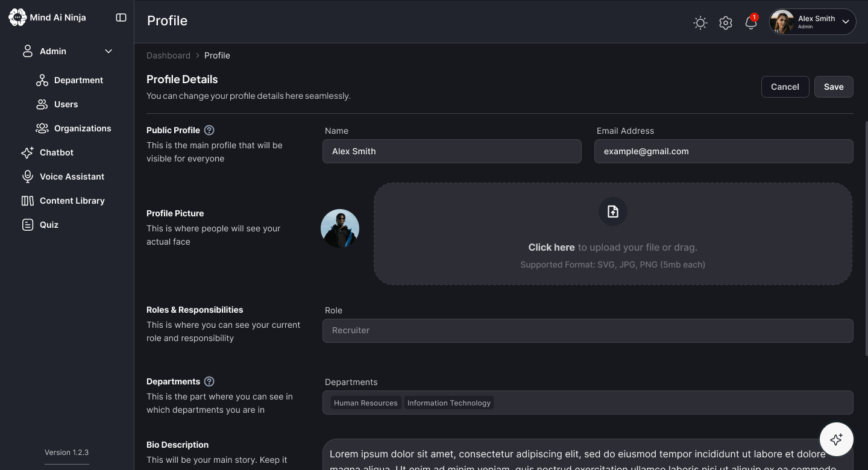The image size is (868, 470).
Task: Open the AI sparkle floating button
Action: pos(836,439)
